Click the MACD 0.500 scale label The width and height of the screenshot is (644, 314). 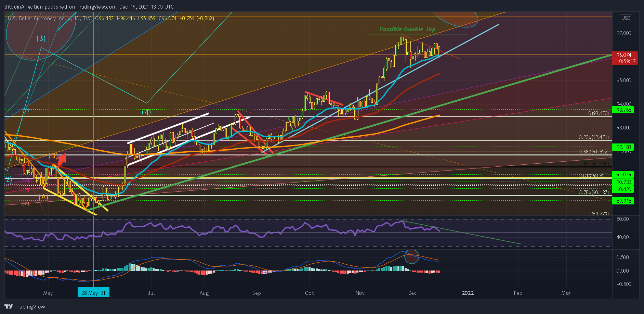pyautogui.click(x=622, y=258)
